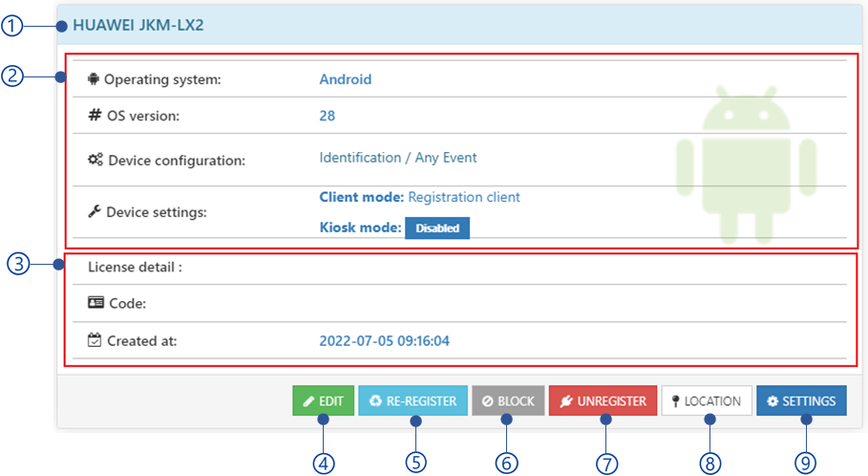Click the Device configuration label

click(177, 161)
